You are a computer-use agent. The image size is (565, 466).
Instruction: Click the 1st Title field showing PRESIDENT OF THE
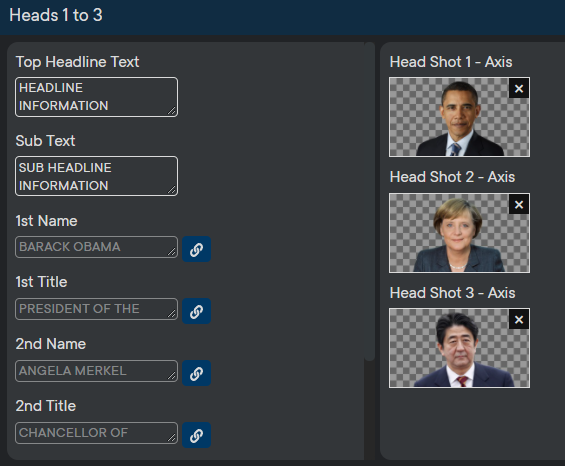pyautogui.click(x=96, y=309)
